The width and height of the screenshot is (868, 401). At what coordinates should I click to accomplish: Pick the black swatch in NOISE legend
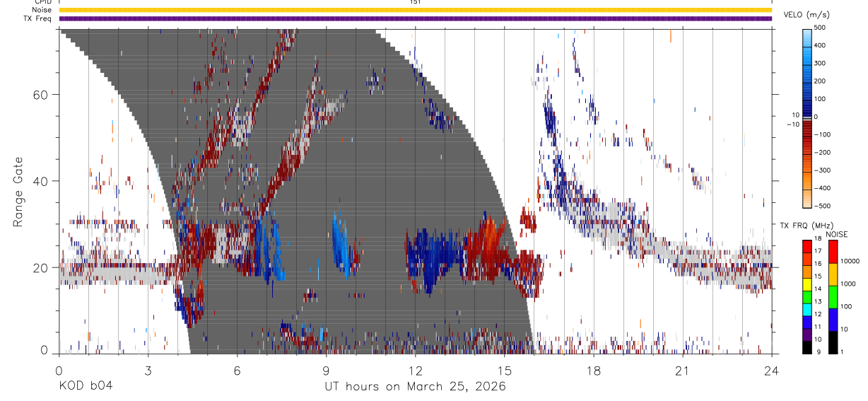pos(832,342)
